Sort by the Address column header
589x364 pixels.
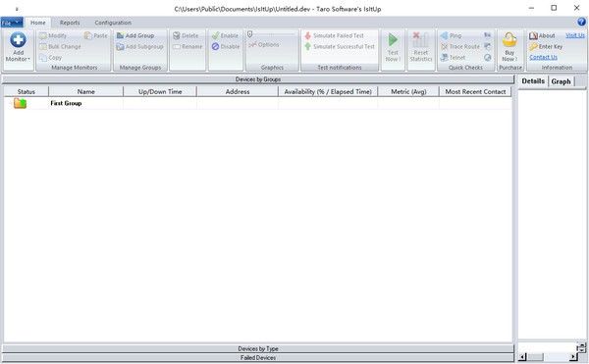(x=238, y=91)
